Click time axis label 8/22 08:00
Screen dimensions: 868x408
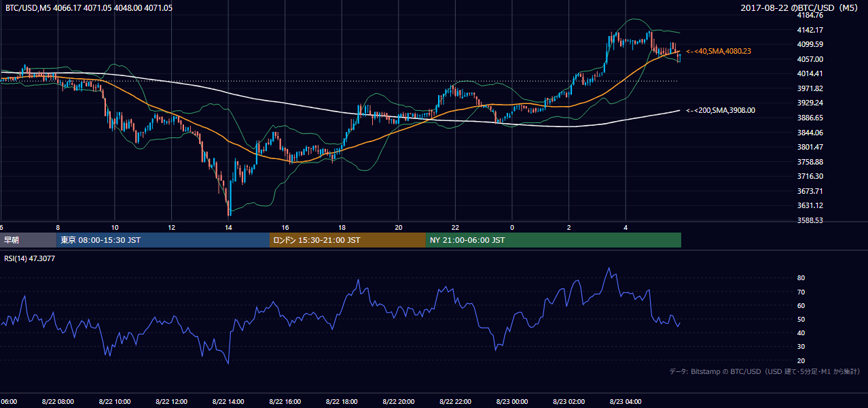click(x=58, y=402)
